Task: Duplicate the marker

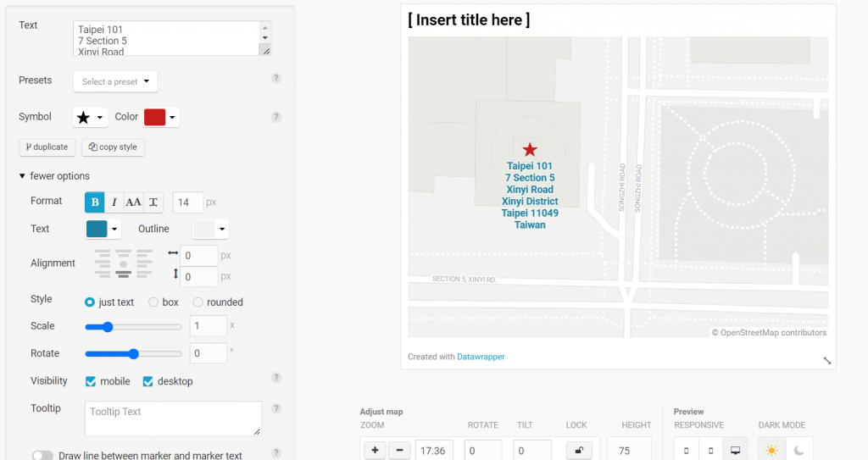Action: point(47,147)
